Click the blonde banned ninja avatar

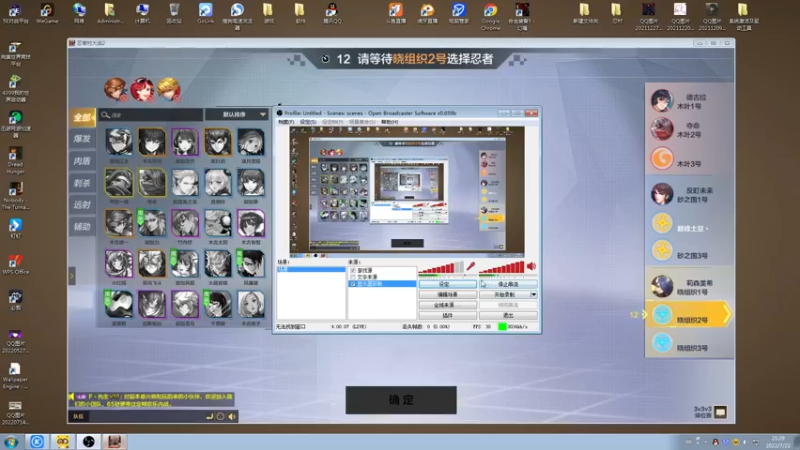[x=169, y=90]
